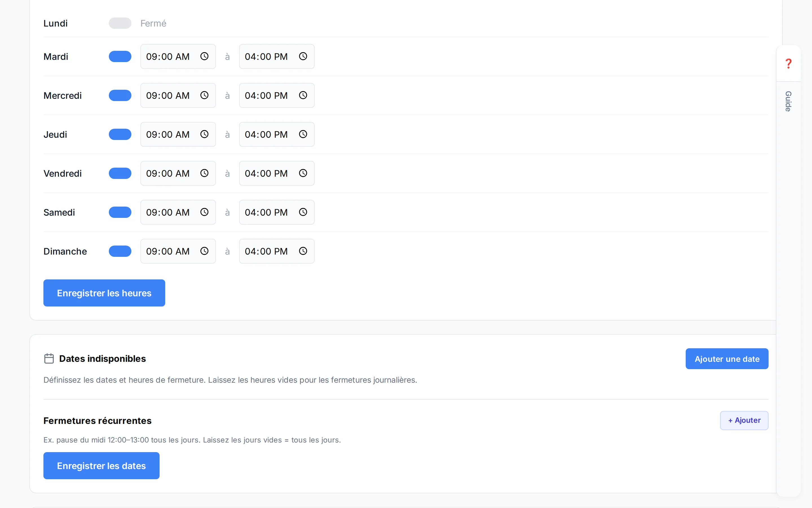Viewport: 812px width, 508px height.
Task: Click clock icon in Dimanche closing time
Action: click(303, 251)
